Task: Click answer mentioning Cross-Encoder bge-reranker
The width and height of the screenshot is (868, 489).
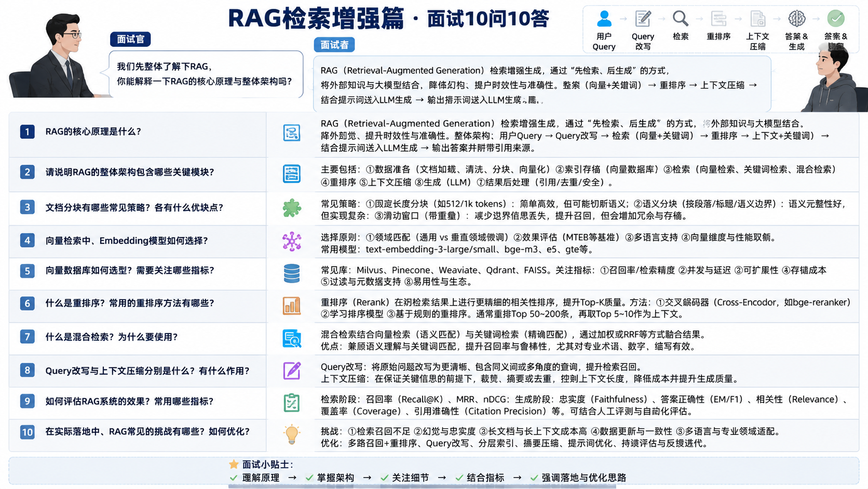Action: 586,308
